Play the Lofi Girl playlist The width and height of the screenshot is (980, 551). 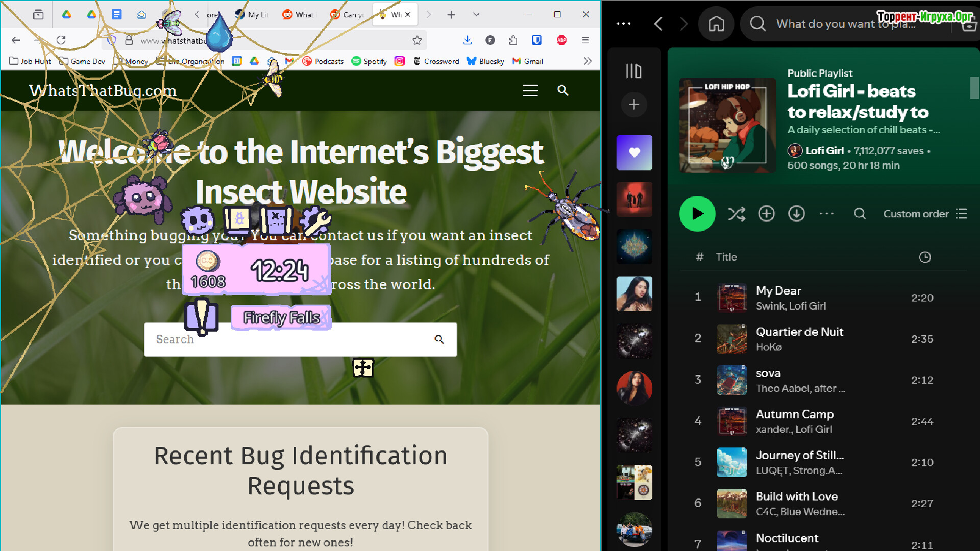(x=697, y=214)
